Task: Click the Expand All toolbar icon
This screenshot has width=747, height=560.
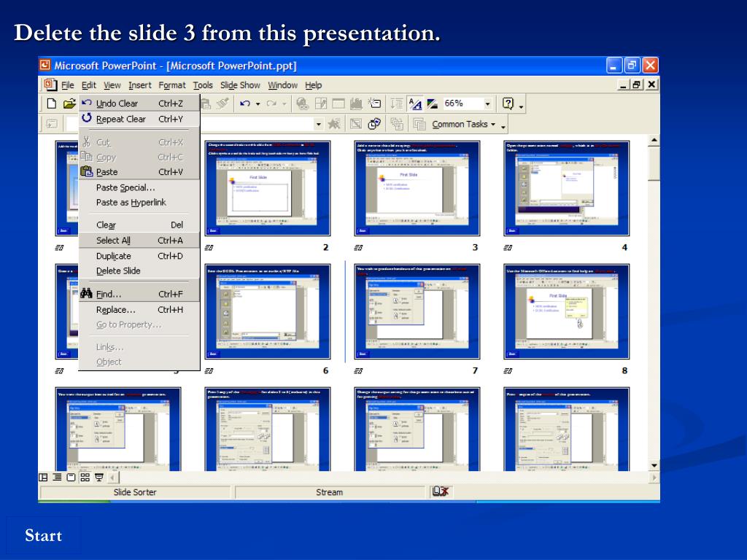Action: (x=397, y=104)
